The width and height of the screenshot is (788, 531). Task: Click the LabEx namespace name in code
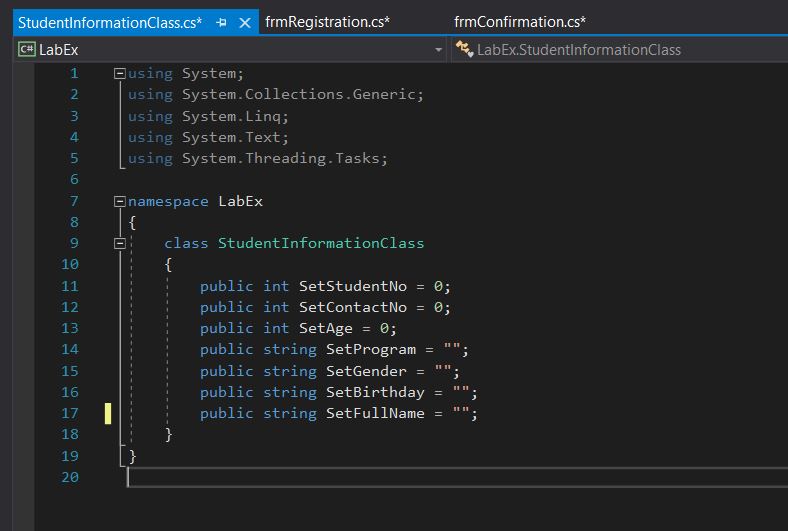(x=240, y=202)
